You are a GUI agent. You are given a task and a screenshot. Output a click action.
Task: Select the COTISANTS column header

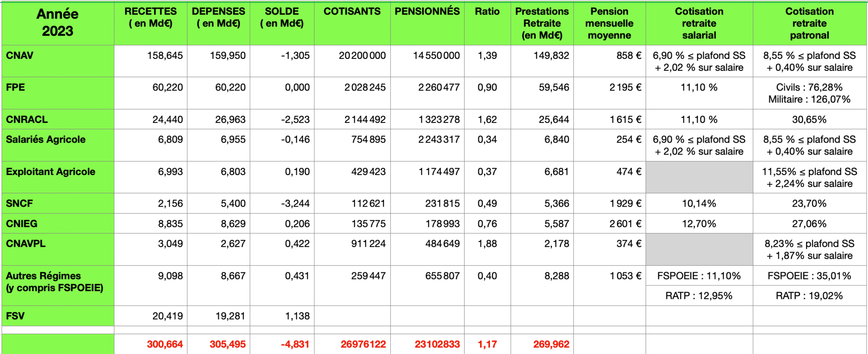tap(352, 11)
